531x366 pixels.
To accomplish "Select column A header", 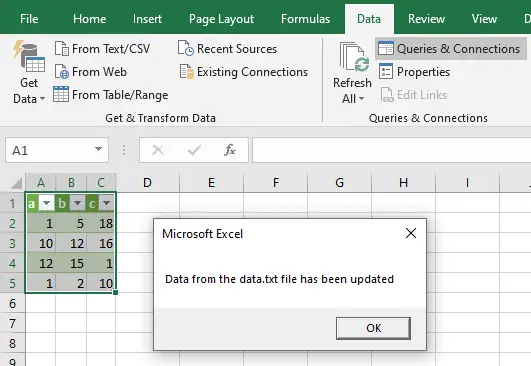I will coord(41,183).
